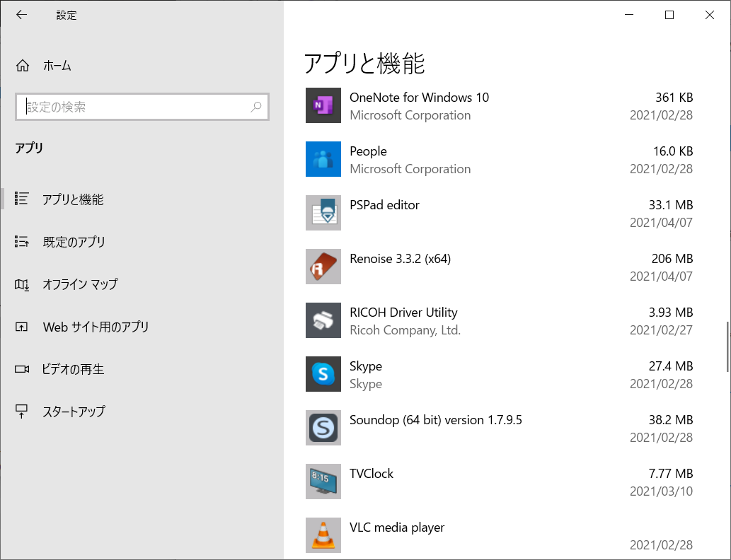The height and width of the screenshot is (560, 731).
Task: Select Soundop (64 bit) version 1.7.9.5
Action: point(436,420)
